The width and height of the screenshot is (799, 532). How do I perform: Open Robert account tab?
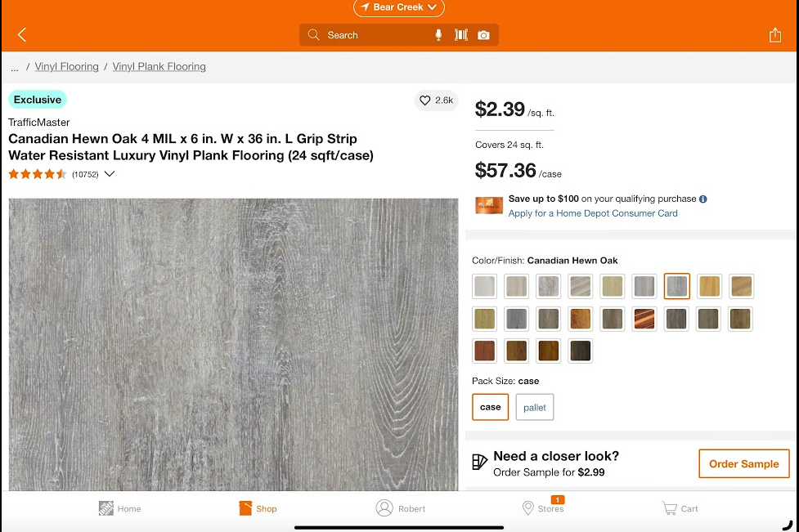pos(401,508)
